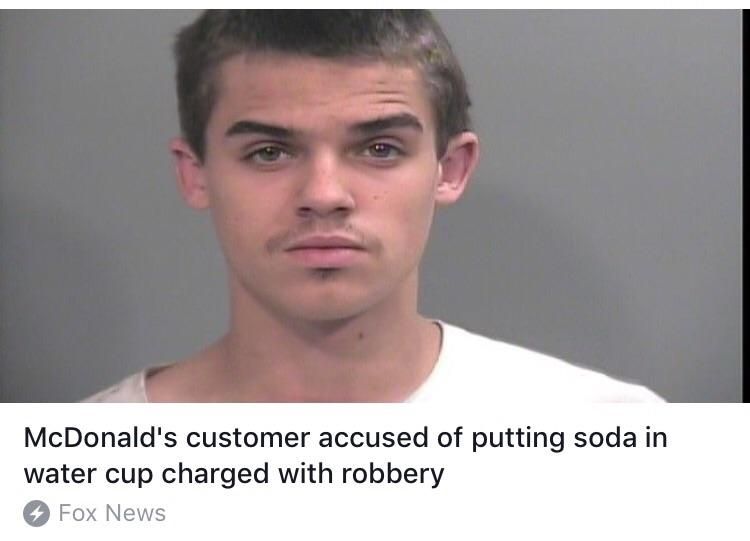Click the word "Fox" in the source label
This screenshot has width=750, height=541.
(x=78, y=513)
